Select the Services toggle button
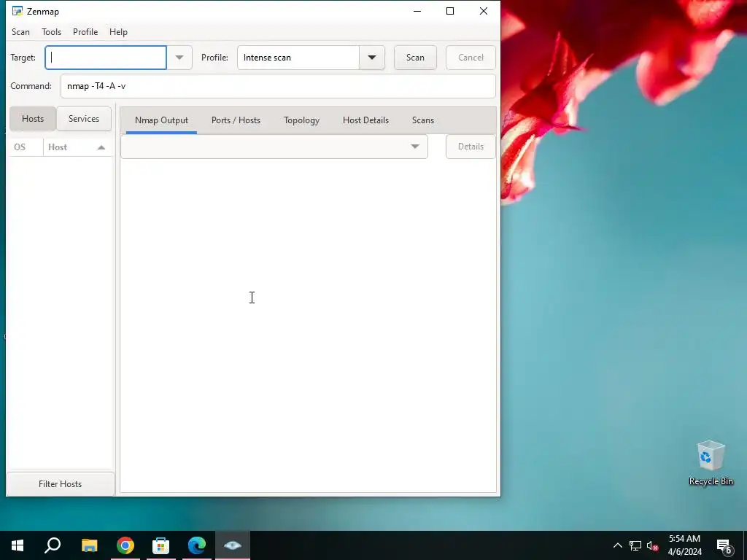 [84, 119]
